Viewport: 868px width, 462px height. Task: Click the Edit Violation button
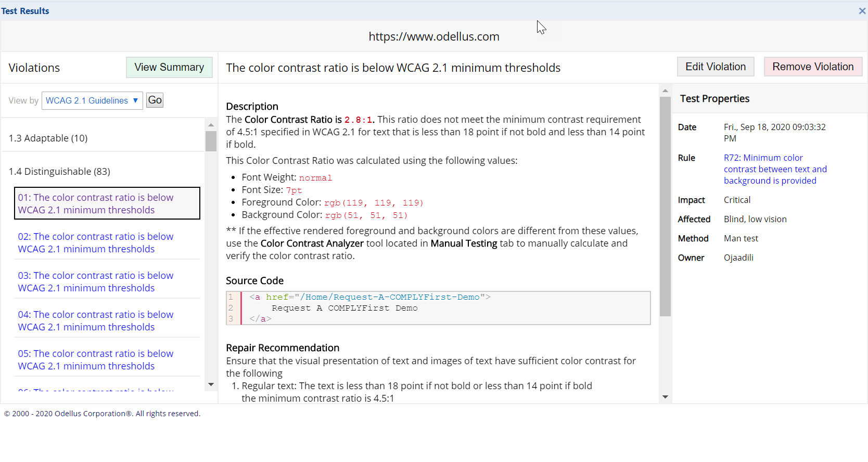(715, 67)
